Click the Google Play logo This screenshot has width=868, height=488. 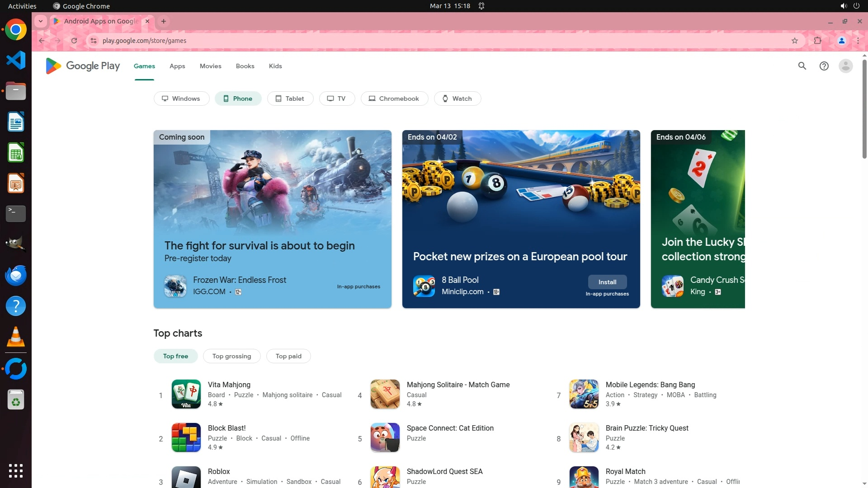tap(83, 66)
